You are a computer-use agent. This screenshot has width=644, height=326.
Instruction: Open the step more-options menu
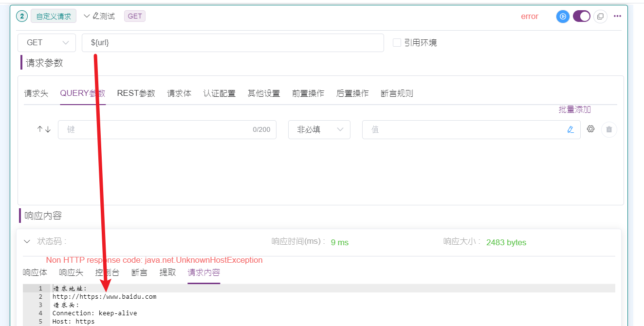[x=617, y=16]
